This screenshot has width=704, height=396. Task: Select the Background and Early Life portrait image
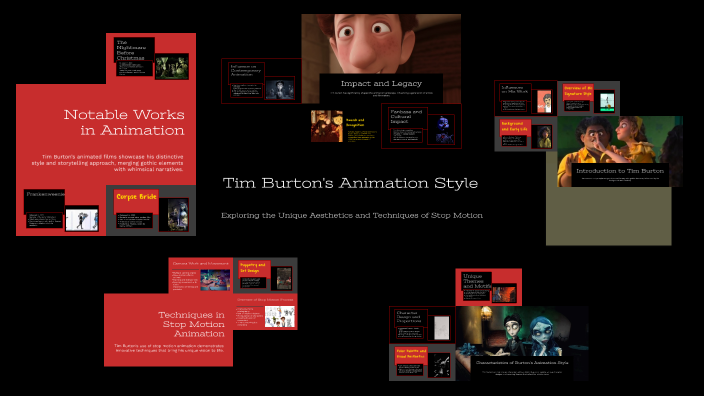pos(544,137)
